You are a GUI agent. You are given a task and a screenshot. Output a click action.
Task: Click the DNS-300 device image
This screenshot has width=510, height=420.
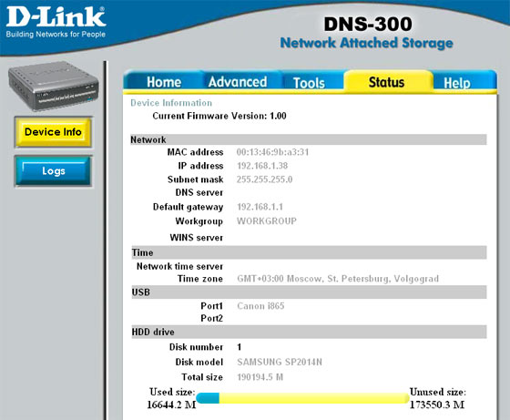(54, 86)
